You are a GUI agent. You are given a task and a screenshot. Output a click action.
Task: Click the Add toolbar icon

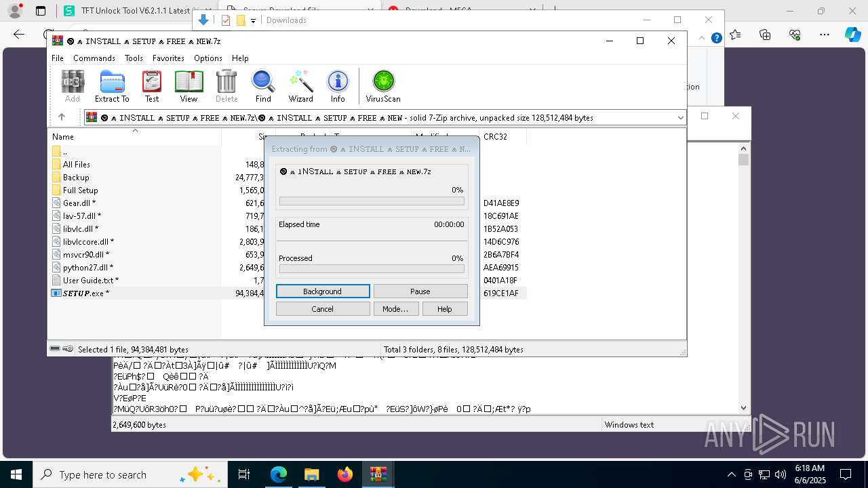coord(73,87)
